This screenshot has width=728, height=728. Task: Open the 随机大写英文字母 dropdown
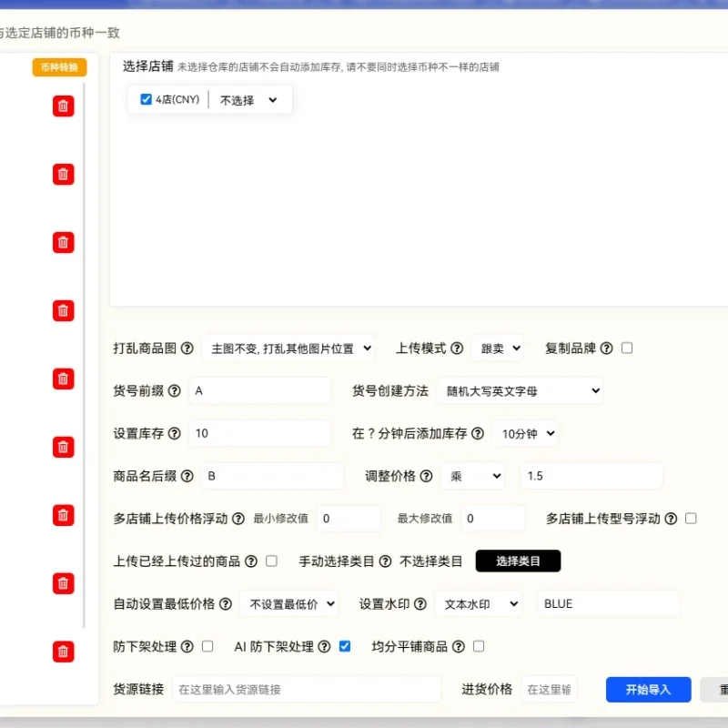[x=521, y=390]
